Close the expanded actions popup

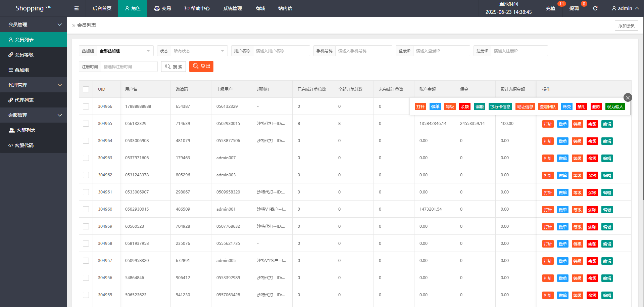(628, 97)
